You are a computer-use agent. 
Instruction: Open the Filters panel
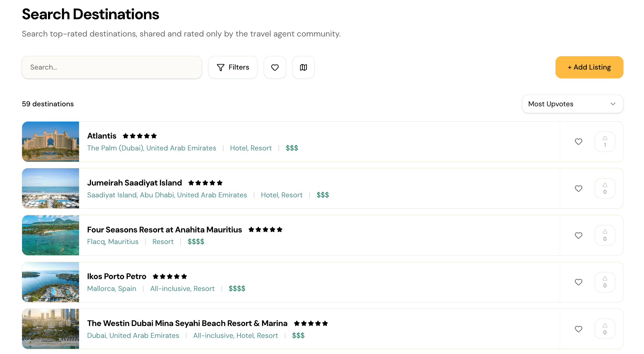point(233,67)
